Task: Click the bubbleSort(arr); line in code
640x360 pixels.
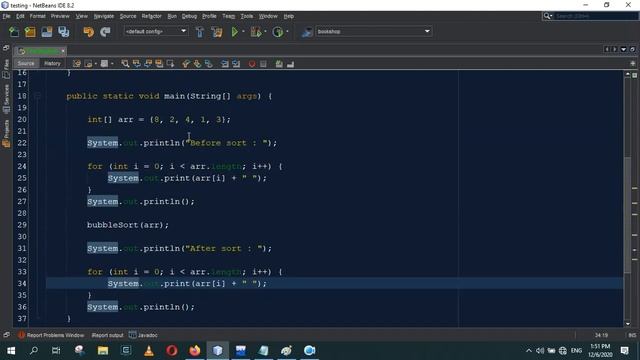Action: tap(128, 225)
